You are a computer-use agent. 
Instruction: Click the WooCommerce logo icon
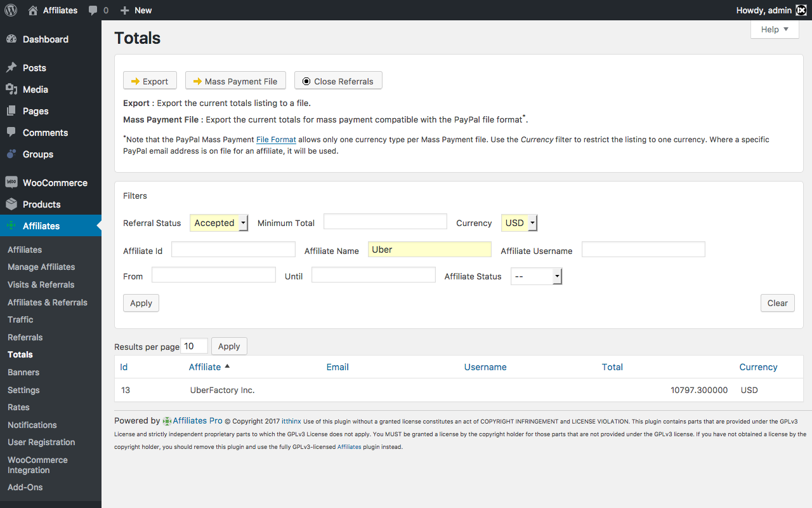pyautogui.click(x=11, y=183)
